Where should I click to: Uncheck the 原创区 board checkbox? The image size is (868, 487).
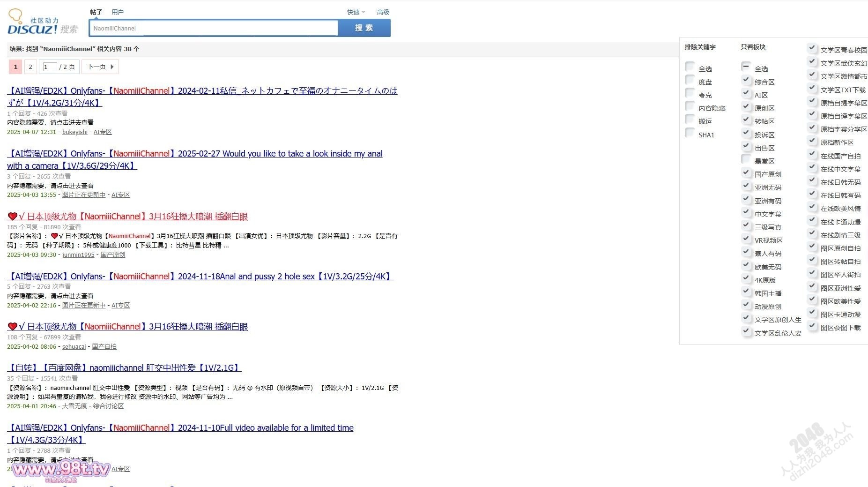[746, 106]
